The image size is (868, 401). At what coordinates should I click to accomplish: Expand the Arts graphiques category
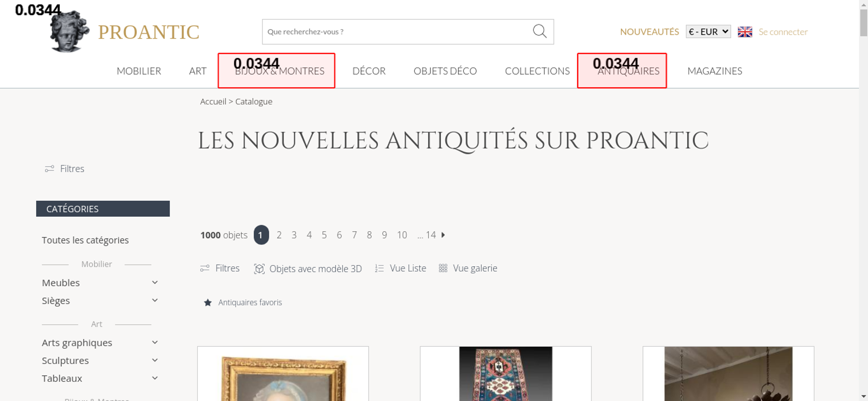pos(155,342)
